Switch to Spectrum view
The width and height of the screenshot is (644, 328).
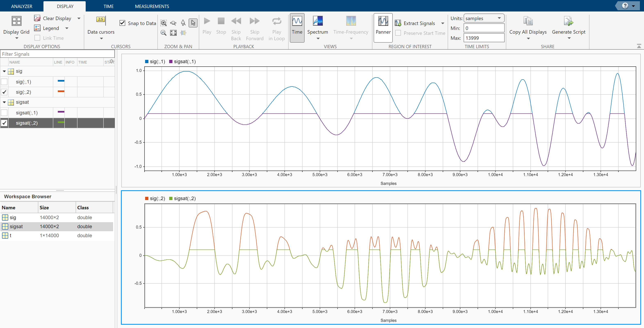click(317, 21)
